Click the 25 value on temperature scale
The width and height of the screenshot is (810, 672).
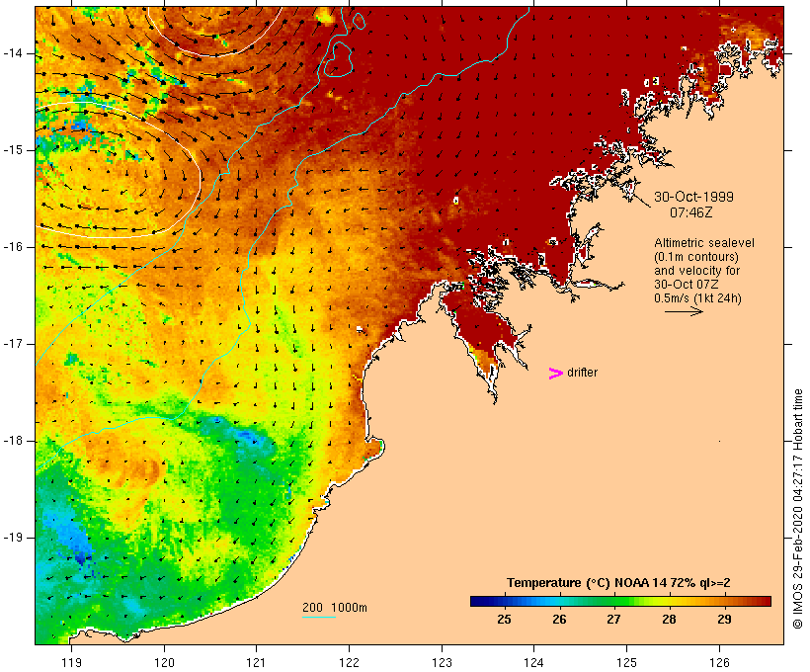click(x=504, y=619)
